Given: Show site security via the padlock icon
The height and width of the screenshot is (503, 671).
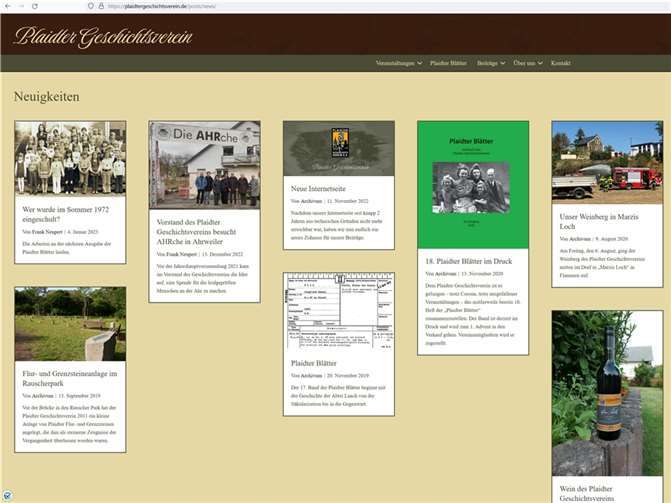Looking at the screenshot, I should pos(101,6).
